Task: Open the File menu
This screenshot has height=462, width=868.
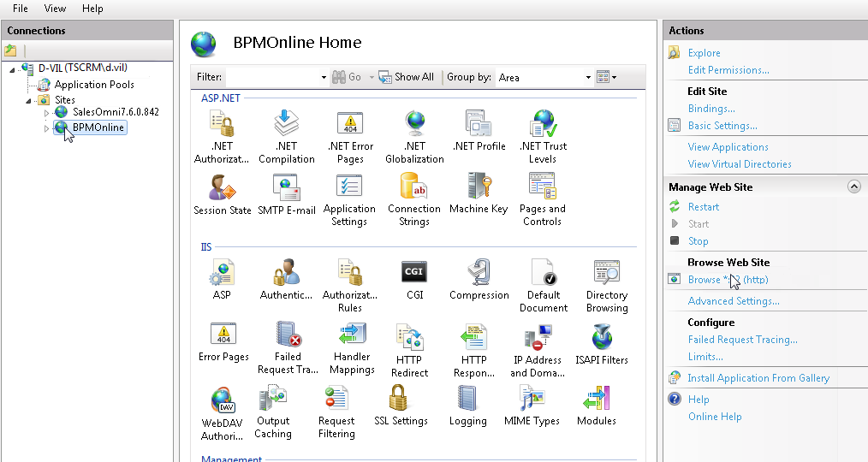Action: pos(21,9)
